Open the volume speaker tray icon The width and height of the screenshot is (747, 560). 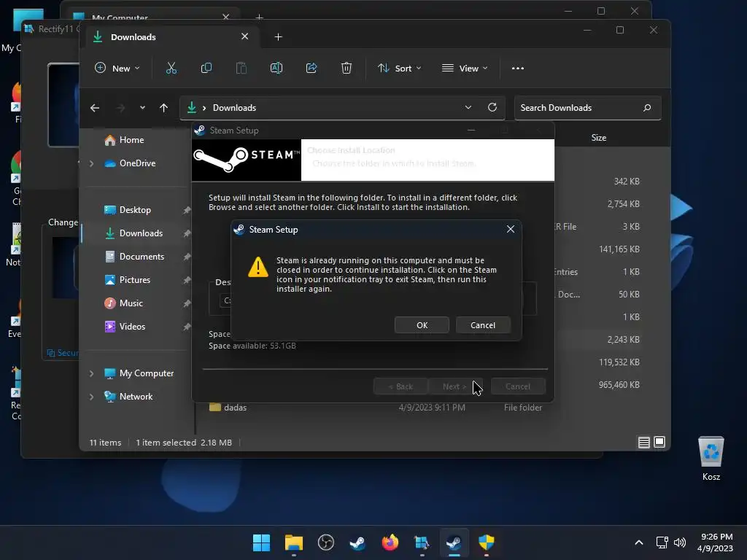coord(680,542)
